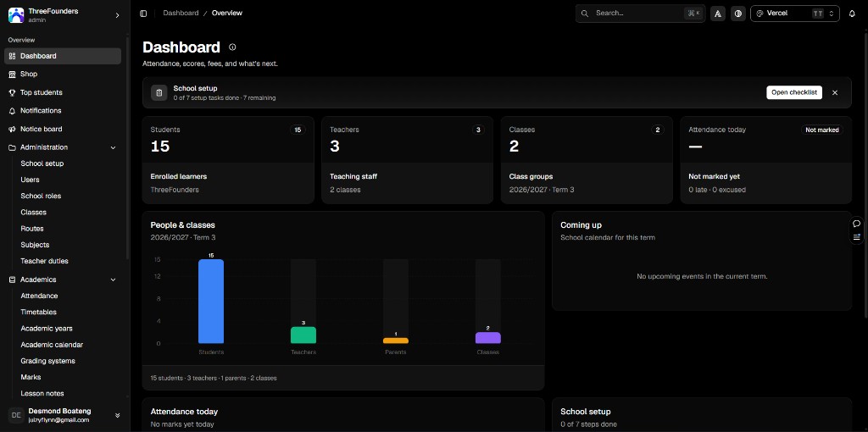Click the purple Classes chart bar
868x432 pixels.
[488, 338]
